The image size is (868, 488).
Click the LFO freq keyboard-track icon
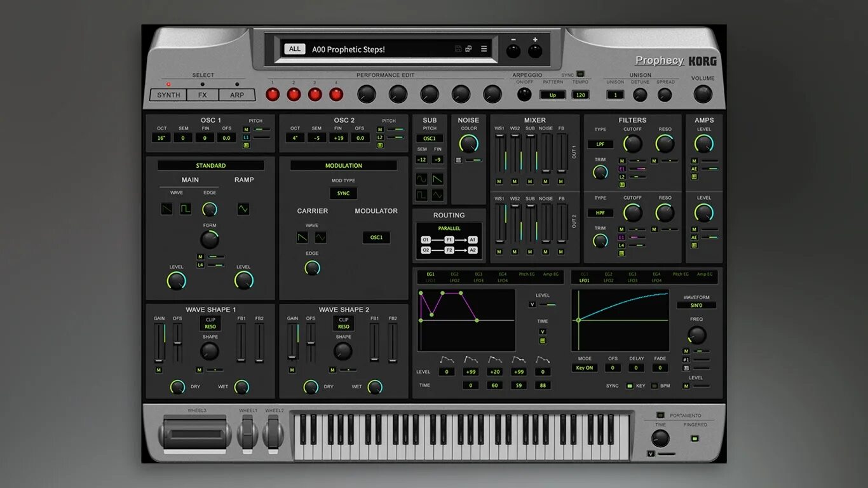click(x=686, y=368)
